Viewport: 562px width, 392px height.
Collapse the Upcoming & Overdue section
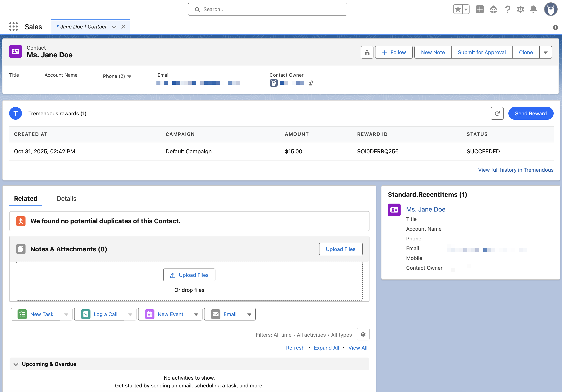point(16,364)
